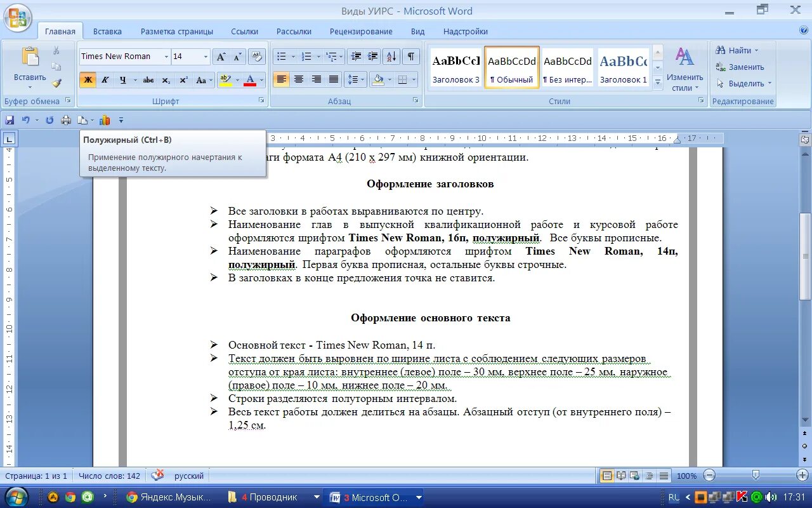The width and height of the screenshot is (812, 508).
Task: Expand the Styles gallery more arrow
Action: point(658,82)
